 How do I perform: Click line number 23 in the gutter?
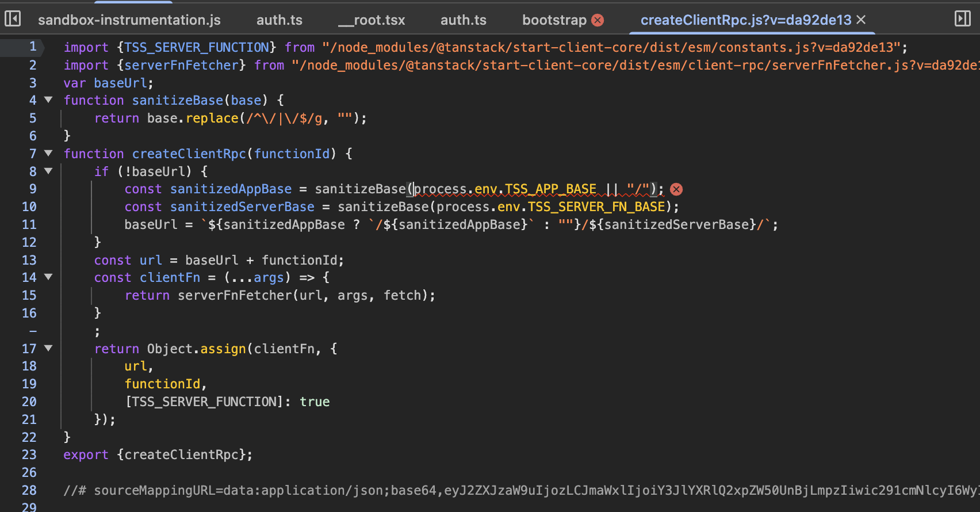29,454
